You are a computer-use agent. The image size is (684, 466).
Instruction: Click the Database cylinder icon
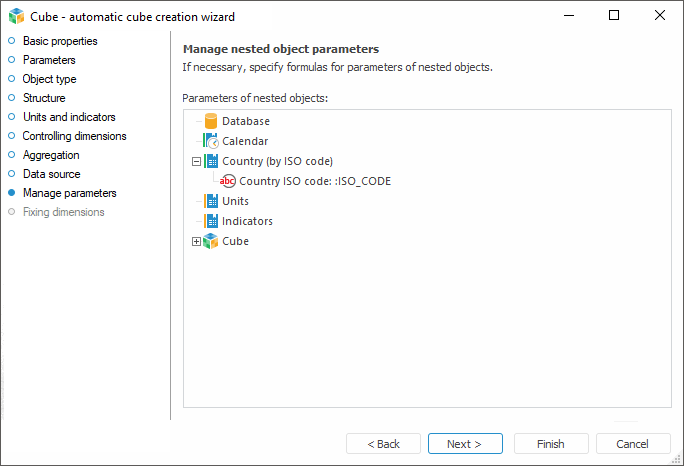[x=210, y=121]
